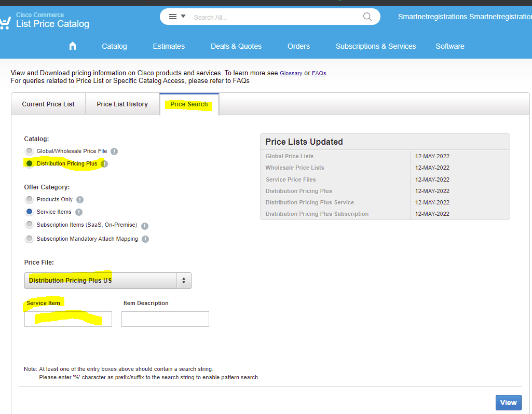Choose Subscription Items (SaaS, On-Premise) radio
Viewport: 532px width, 414px height.
point(30,224)
